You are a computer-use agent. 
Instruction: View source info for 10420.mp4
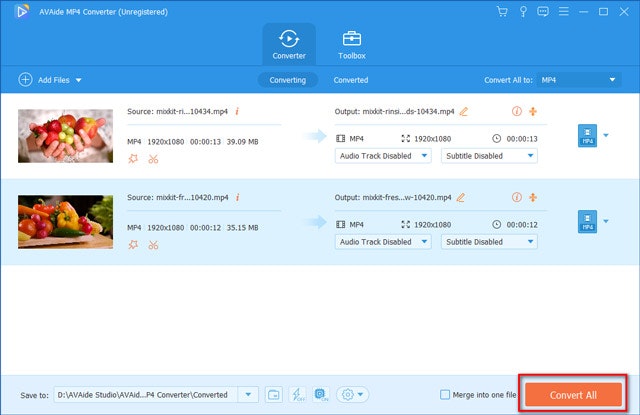(x=237, y=197)
